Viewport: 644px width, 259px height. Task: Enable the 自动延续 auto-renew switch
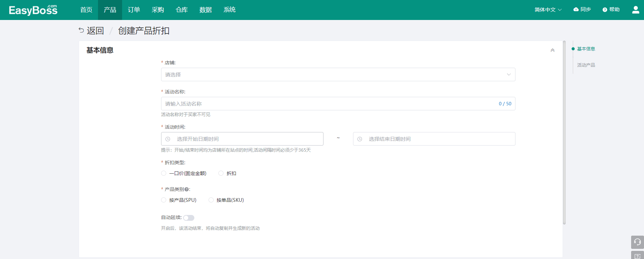point(189,218)
